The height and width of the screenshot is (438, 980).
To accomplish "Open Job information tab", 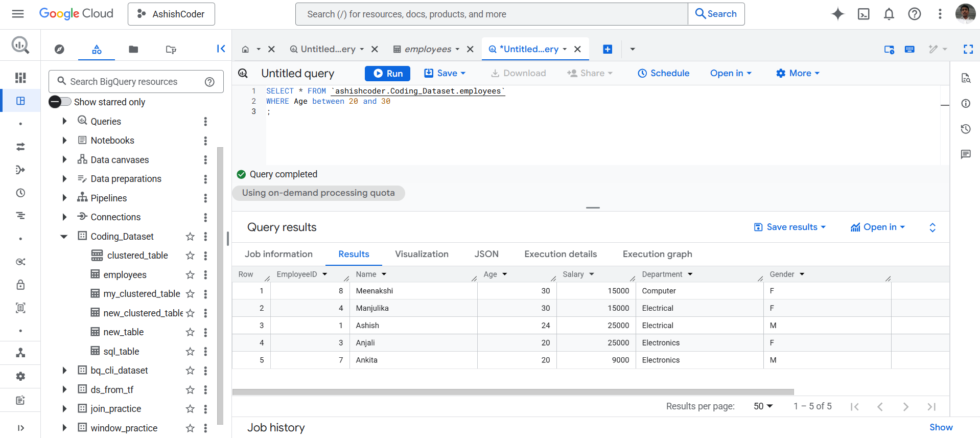I will pos(278,254).
